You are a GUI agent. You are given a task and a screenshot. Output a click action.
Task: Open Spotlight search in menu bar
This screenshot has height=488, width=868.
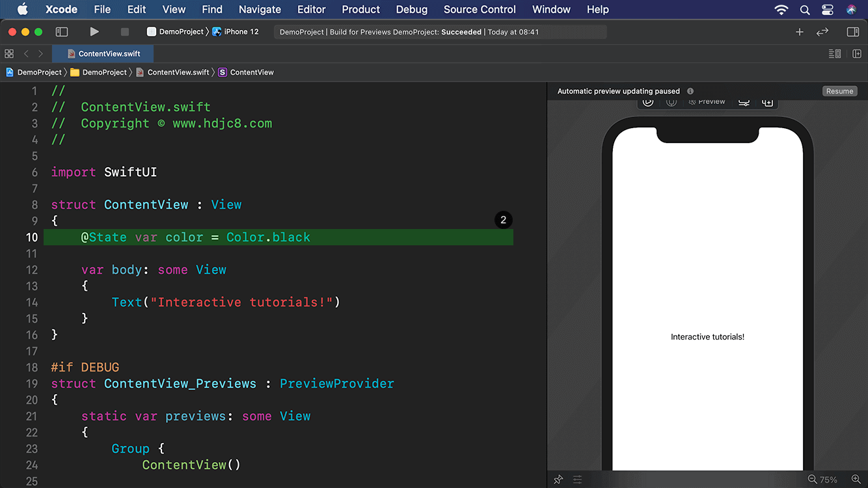click(805, 9)
